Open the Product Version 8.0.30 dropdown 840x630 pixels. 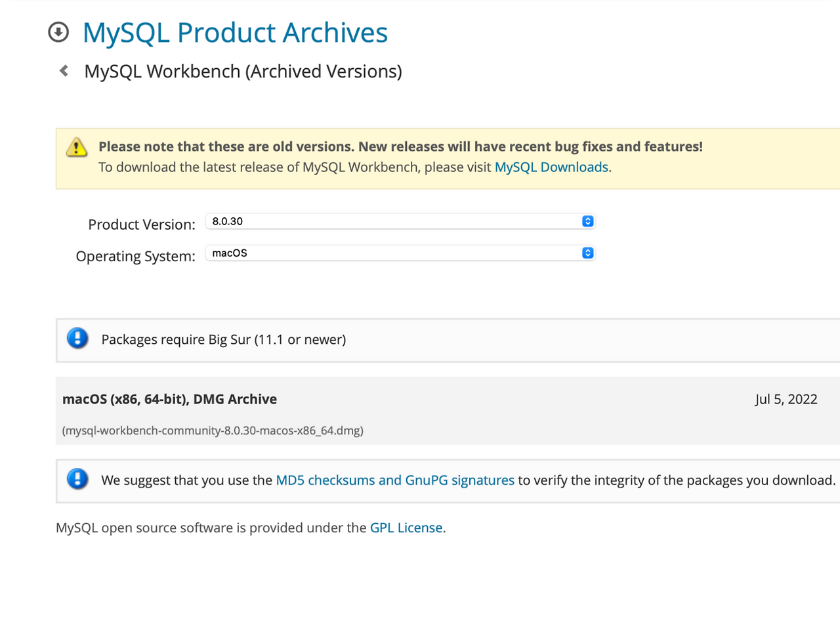tap(400, 221)
